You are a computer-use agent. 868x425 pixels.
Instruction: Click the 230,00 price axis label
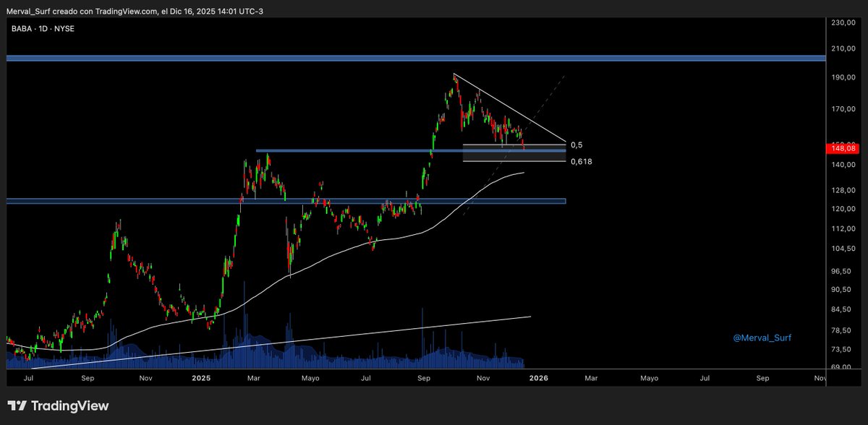843,23
